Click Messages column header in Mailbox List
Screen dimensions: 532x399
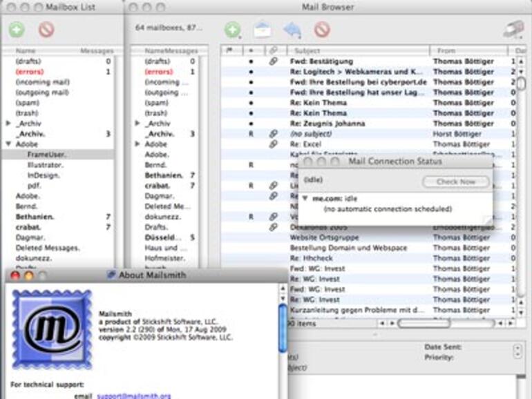pyautogui.click(x=97, y=51)
